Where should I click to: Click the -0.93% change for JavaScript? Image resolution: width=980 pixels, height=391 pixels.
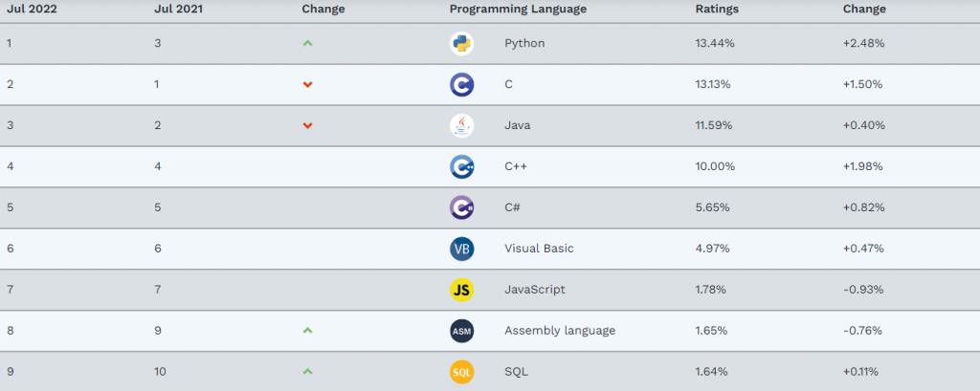tap(862, 290)
